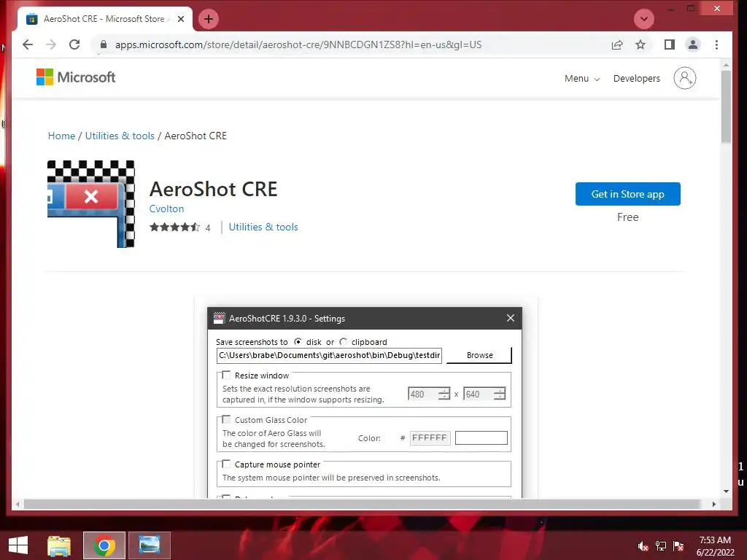Open Utilities & tools category beside rating
This screenshot has width=747, height=560.
(263, 227)
